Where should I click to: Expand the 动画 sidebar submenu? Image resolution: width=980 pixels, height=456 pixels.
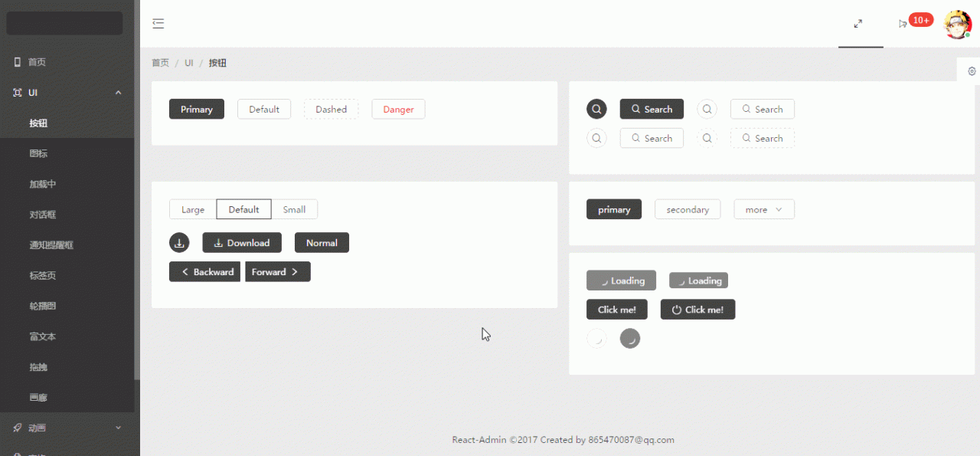(x=67, y=428)
